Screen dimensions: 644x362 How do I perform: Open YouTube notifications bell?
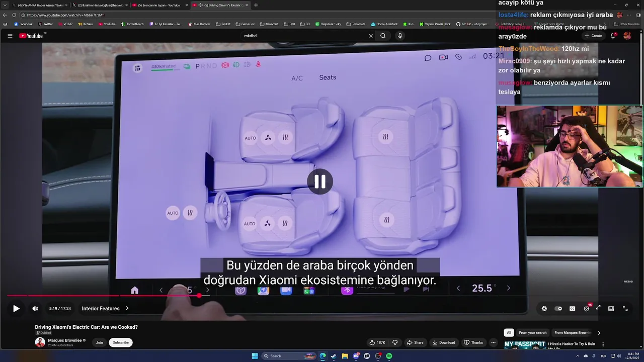[613, 36]
